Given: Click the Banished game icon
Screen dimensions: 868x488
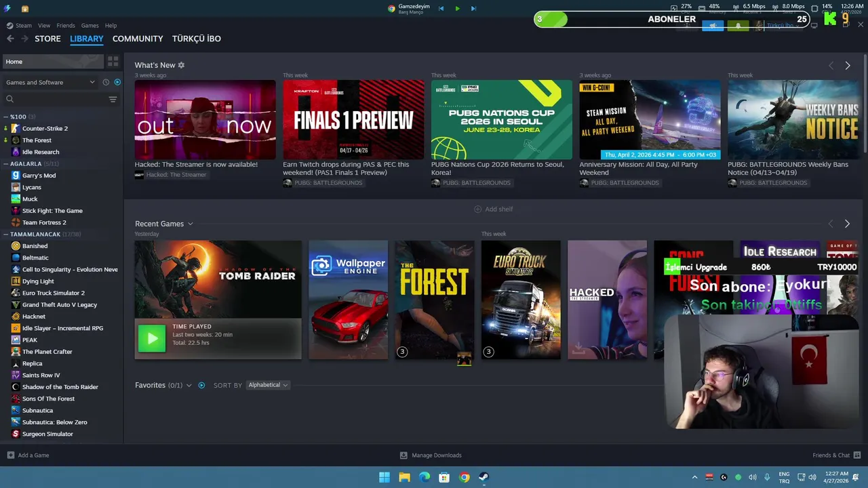Looking at the screenshot, I should 16,246.
